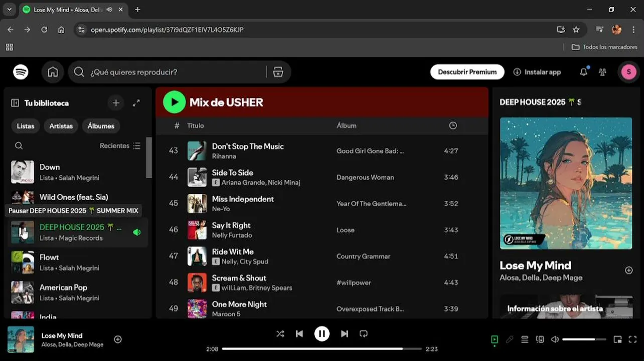Filter library by Listas
The width and height of the screenshot is (644, 361).
click(26, 126)
